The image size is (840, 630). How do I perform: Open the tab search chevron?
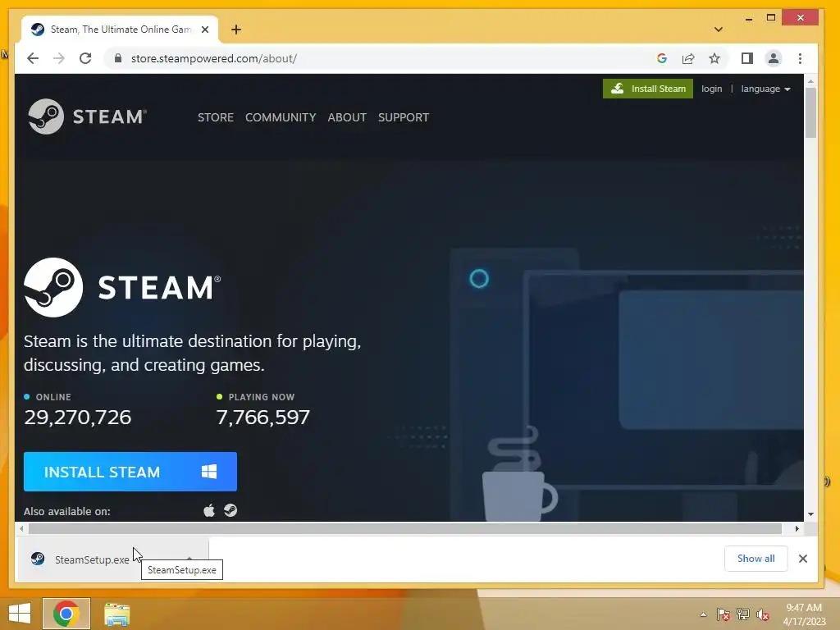coord(719,30)
